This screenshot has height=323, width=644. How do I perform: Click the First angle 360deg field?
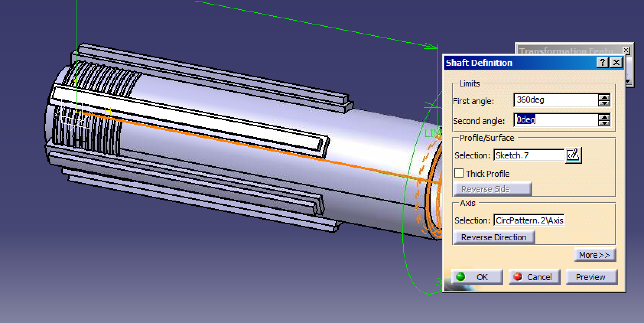[x=556, y=100]
